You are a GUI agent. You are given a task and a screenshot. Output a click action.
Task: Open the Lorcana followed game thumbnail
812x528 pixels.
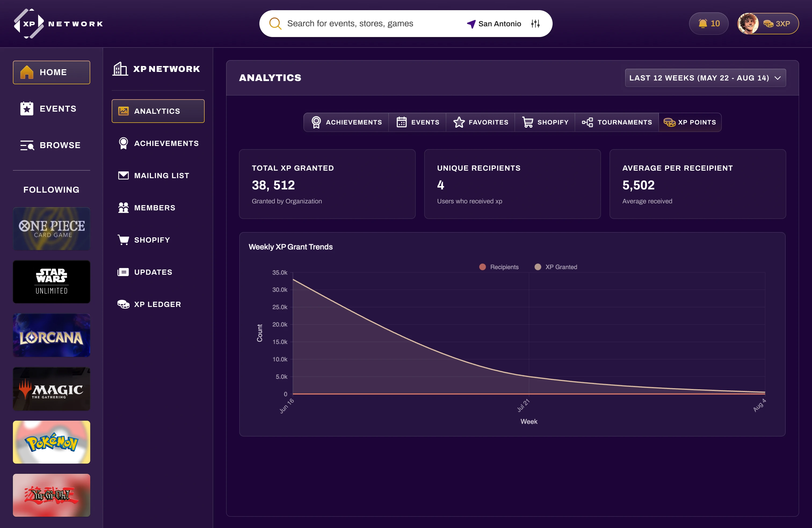[52, 335]
